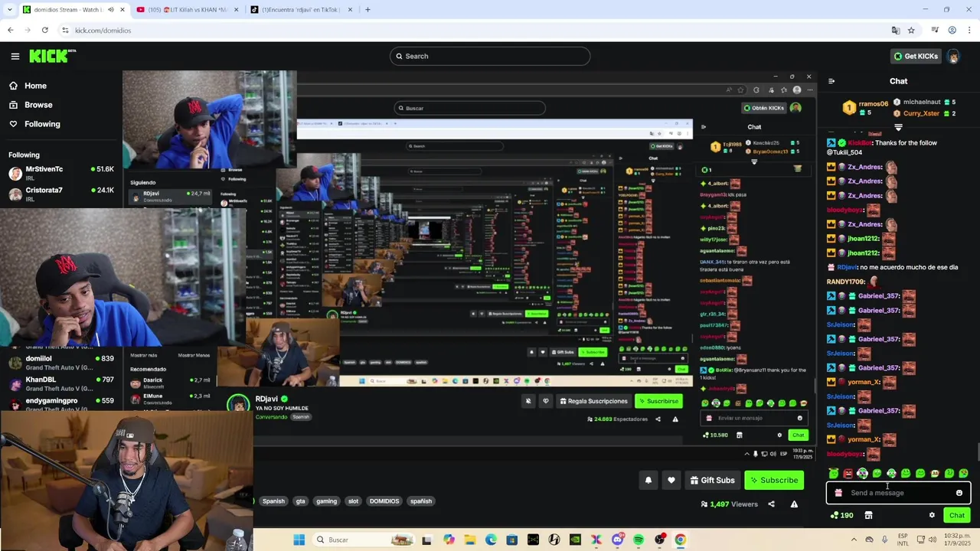Click the DOMIDIOS tag
The width and height of the screenshot is (980, 551).
click(384, 501)
